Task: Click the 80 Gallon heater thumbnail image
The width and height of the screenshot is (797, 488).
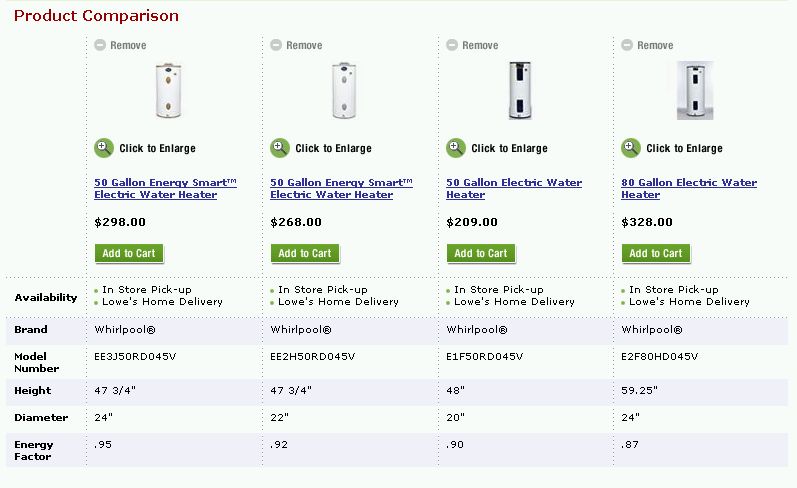Action: [695, 91]
